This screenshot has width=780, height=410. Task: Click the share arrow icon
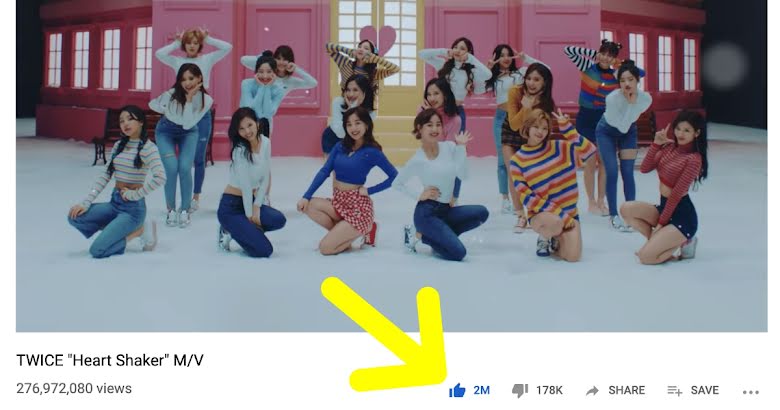[x=592, y=391]
